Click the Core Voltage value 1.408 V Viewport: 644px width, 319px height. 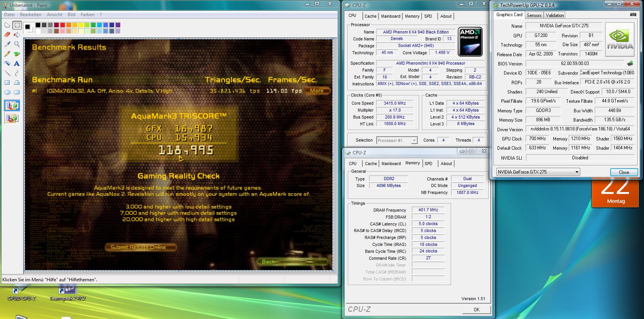click(442, 53)
